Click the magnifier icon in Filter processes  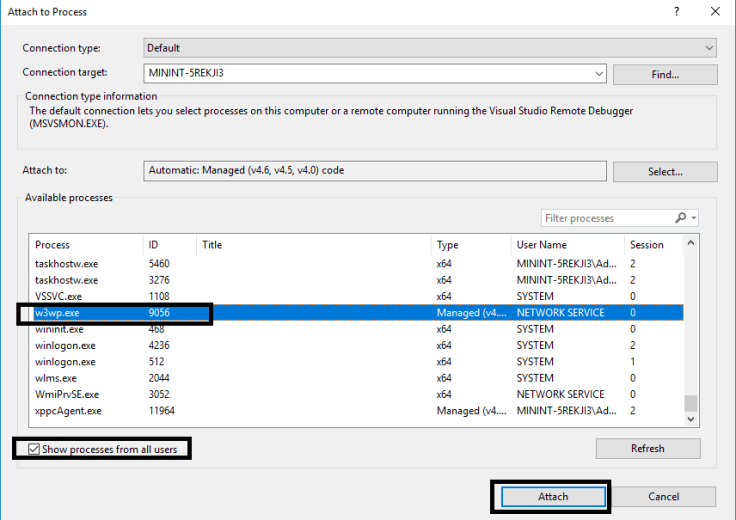pos(681,218)
